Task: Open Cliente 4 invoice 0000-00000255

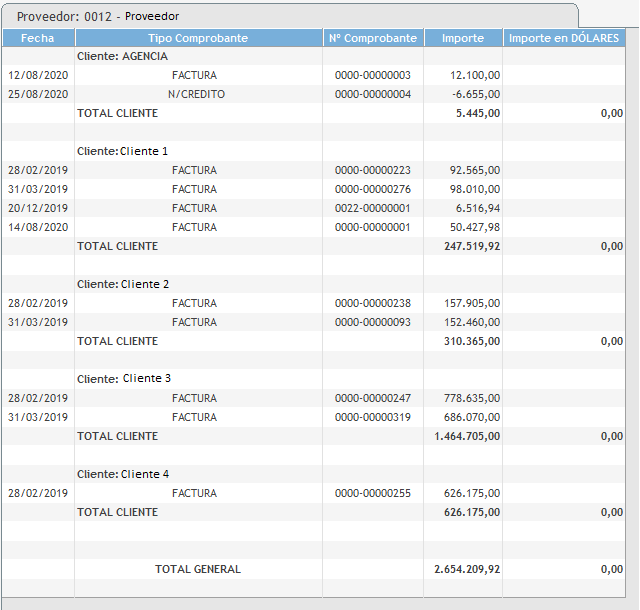Action: (372, 494)
